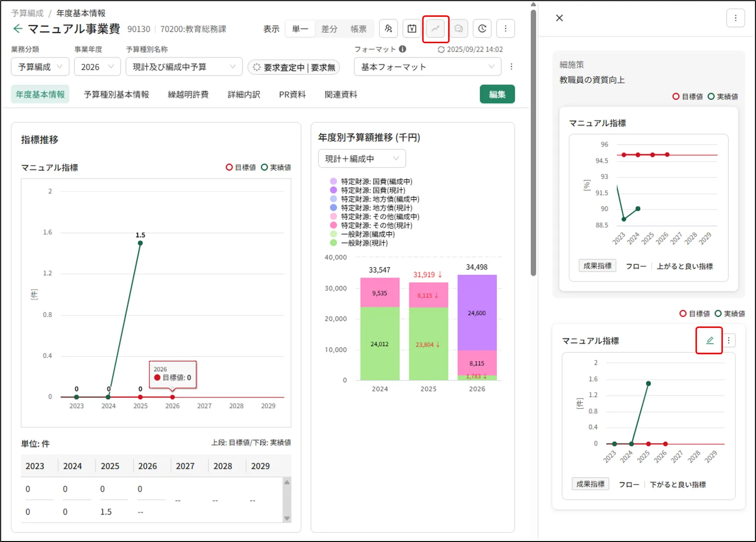756x542 pixels.
Task: Toggle 特定財源: 国費(現計) legend series
Action: pyautogui.click(x=373, y=190)
